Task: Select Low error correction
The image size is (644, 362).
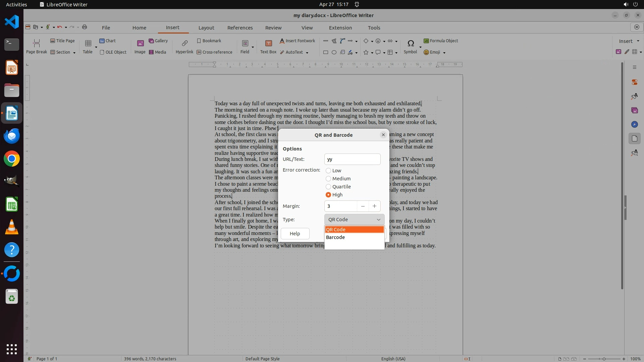Action: [328, 171]
